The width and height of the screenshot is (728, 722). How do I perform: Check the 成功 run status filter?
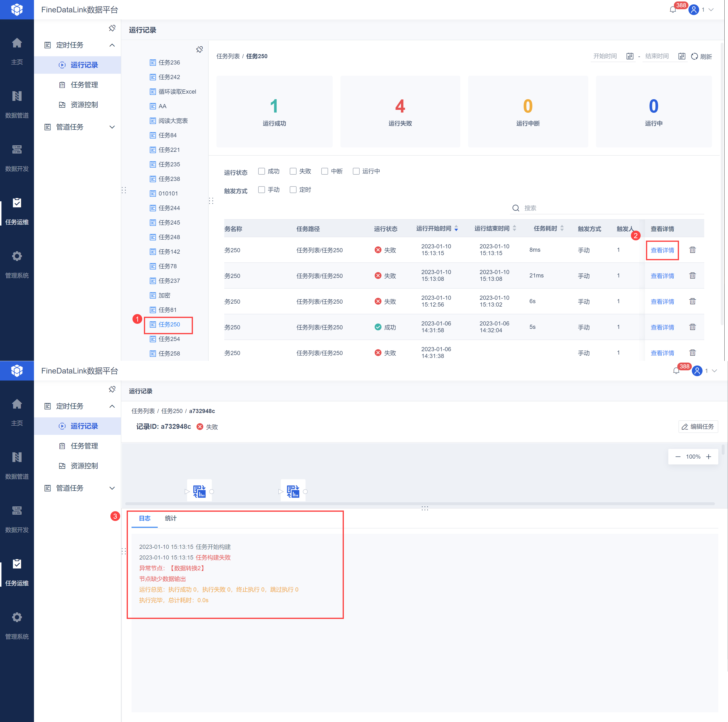[262, 171]
